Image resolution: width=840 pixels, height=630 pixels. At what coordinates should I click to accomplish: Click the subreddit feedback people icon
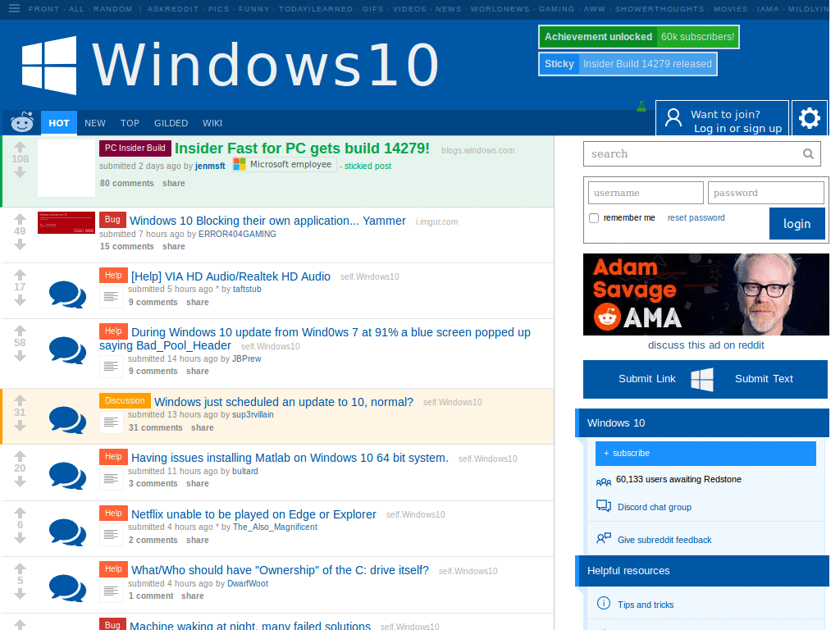pyautogui.click(x=604, y=538)
